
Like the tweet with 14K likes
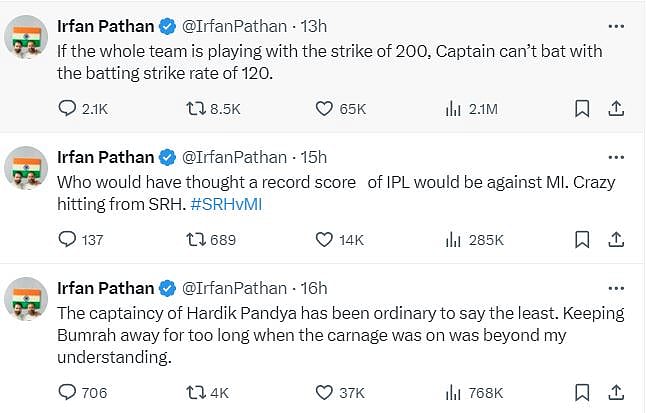324,239
